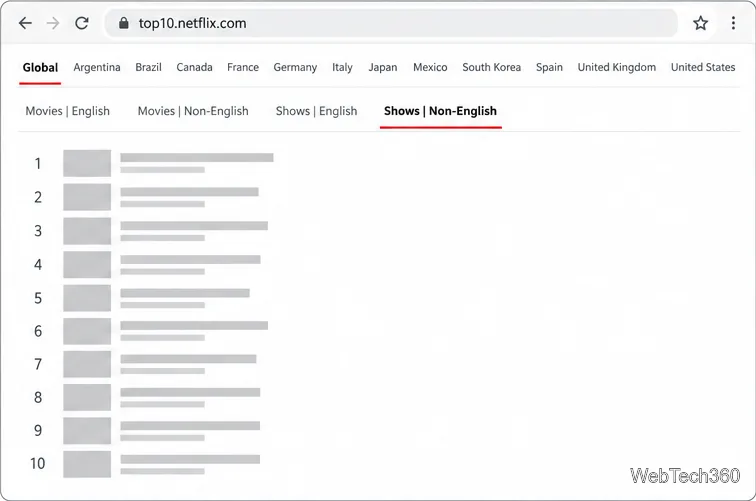Open the rank 10 show thumbnail

tap(87, 464)
